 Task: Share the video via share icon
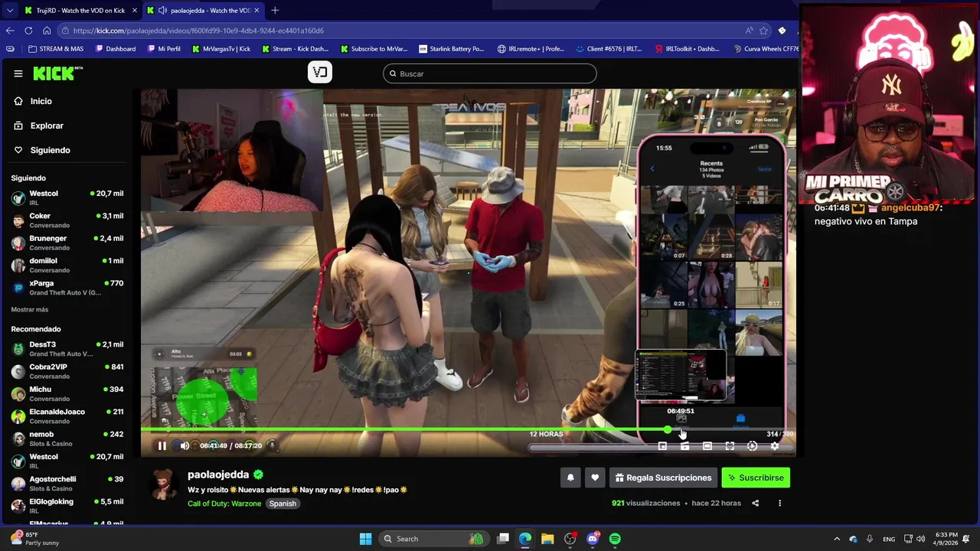[756, 503]
